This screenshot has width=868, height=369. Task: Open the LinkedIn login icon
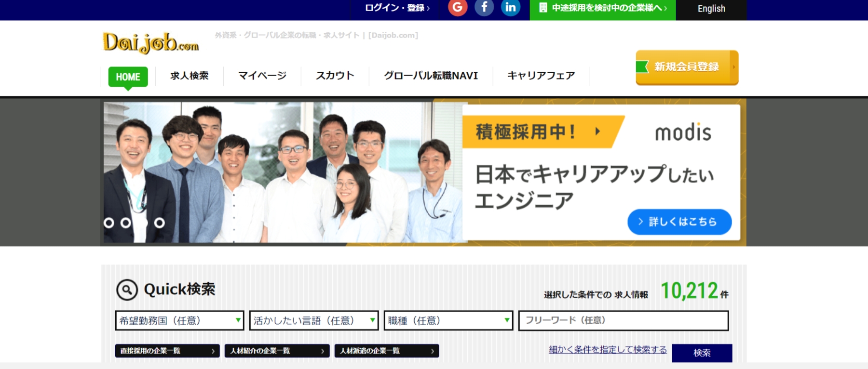tap(511, 8)
